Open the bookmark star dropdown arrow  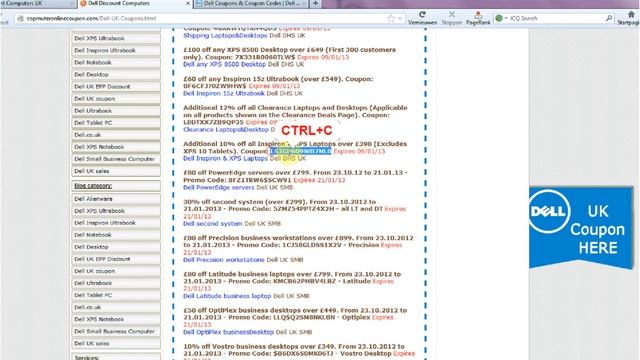400,18
